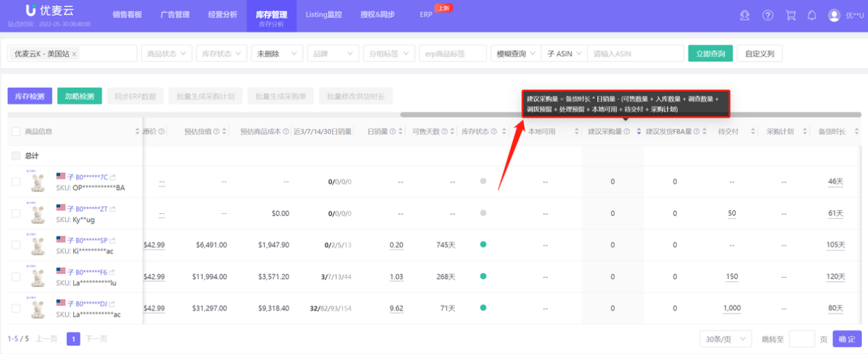The height and width of the screenshot is (354, 868).
Task: Open the 品牌 dropdown
Action: [x=333, y=54]
